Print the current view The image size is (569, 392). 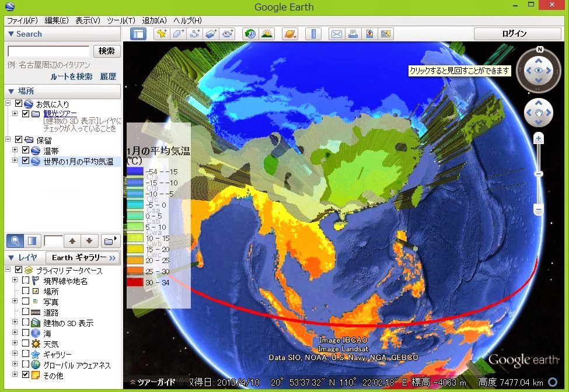tap(352, 34)
